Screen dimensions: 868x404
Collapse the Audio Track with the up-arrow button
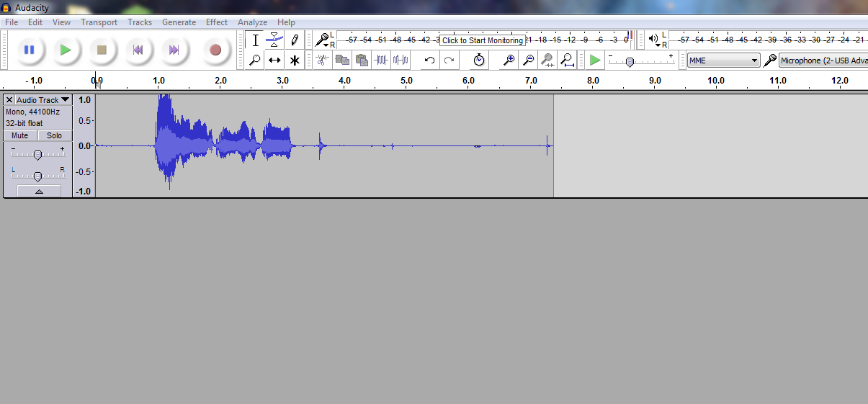[x=39, y=191]
